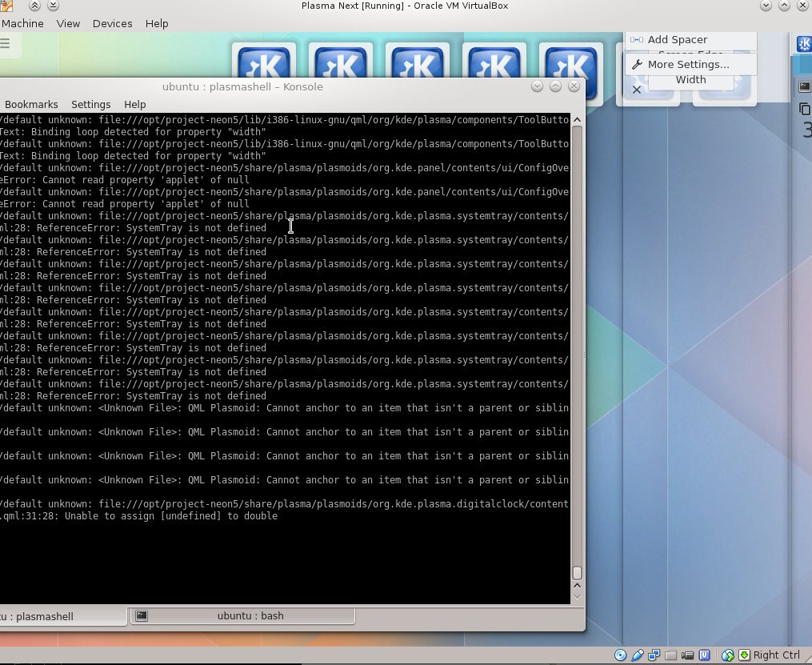
Task: Click the Width button in panel editor
Action: click(691, 81)
